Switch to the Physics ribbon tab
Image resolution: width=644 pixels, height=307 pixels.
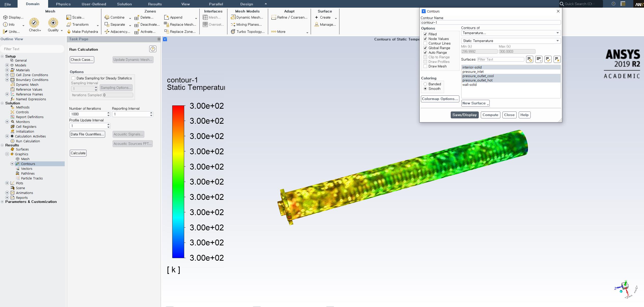click(63, 4)
